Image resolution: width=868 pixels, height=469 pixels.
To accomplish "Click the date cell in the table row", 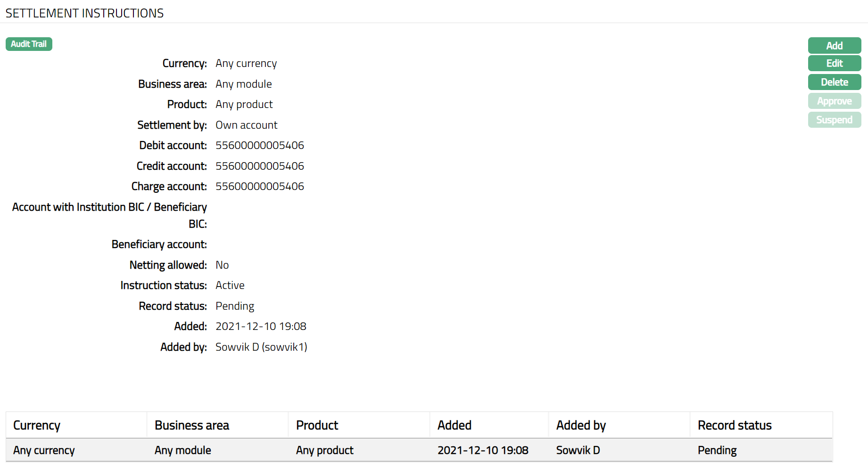I will click(482, 450).
